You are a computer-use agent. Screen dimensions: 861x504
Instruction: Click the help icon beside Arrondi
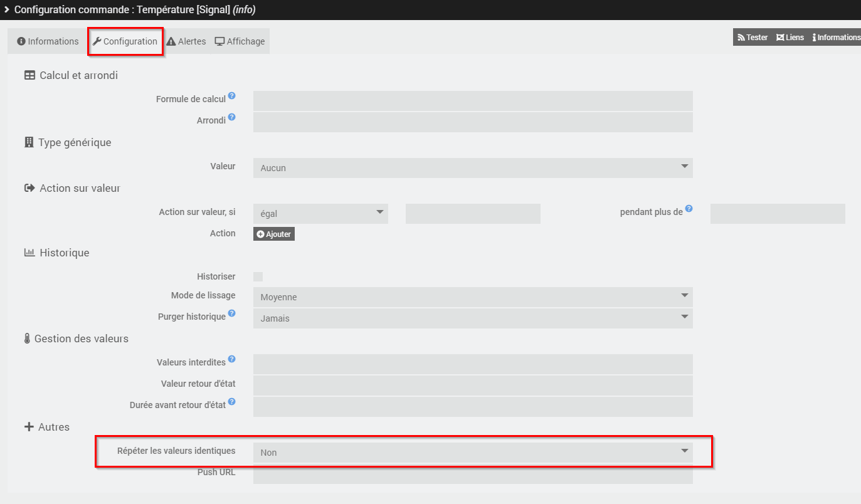pyautogui.click(x=232, y=117)
